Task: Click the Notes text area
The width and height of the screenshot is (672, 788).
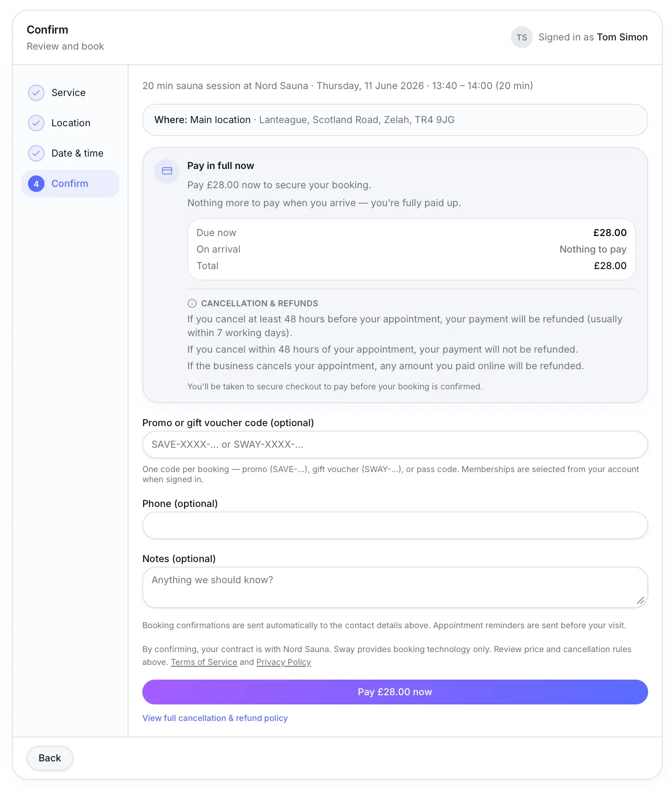Action: click(x=395, y=587)
